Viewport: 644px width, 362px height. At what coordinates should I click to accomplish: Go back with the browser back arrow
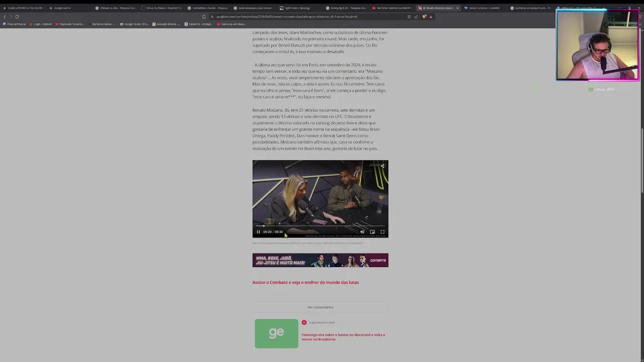click(5, 17)
